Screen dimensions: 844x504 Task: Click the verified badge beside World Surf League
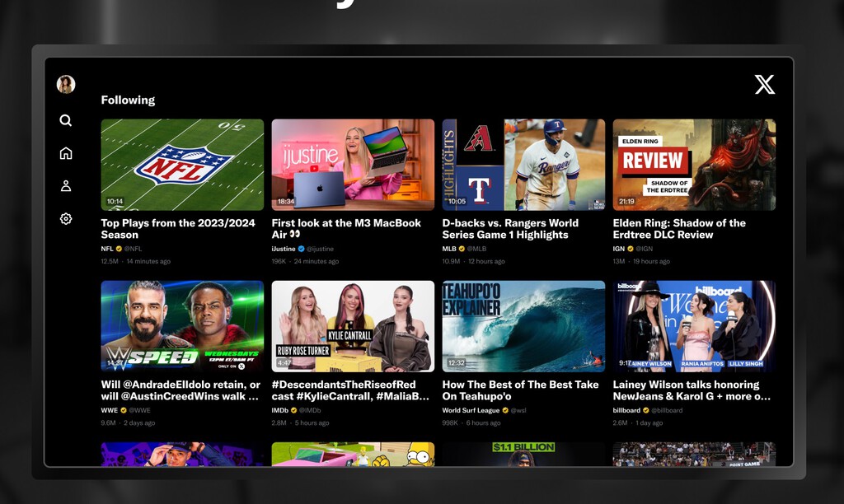pyautogui.click(x=505, y=410)
